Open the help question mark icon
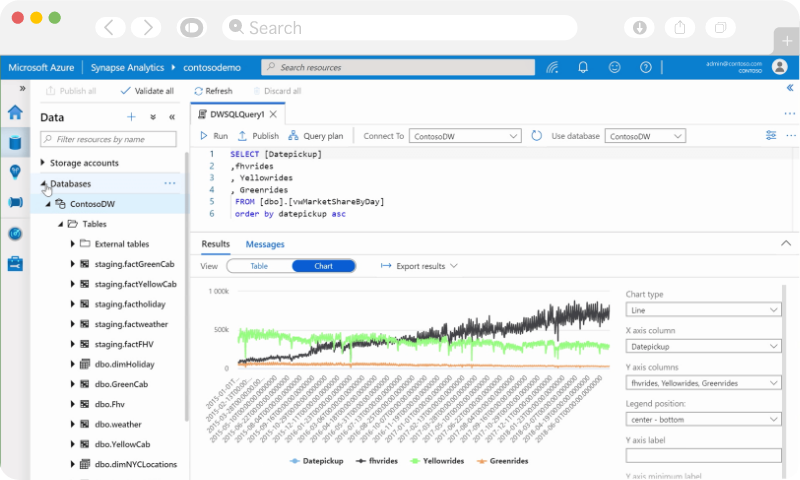The image size is (800, 480). [x=646, y=67]
